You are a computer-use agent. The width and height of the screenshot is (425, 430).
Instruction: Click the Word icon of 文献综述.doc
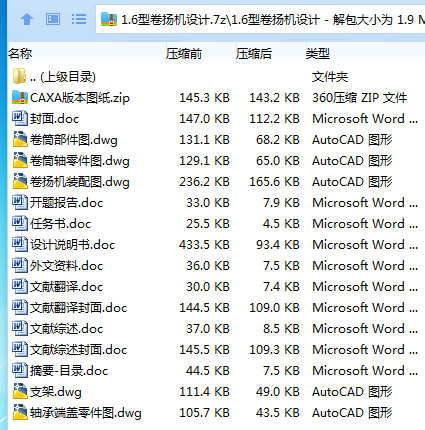[x=20, y=328]
